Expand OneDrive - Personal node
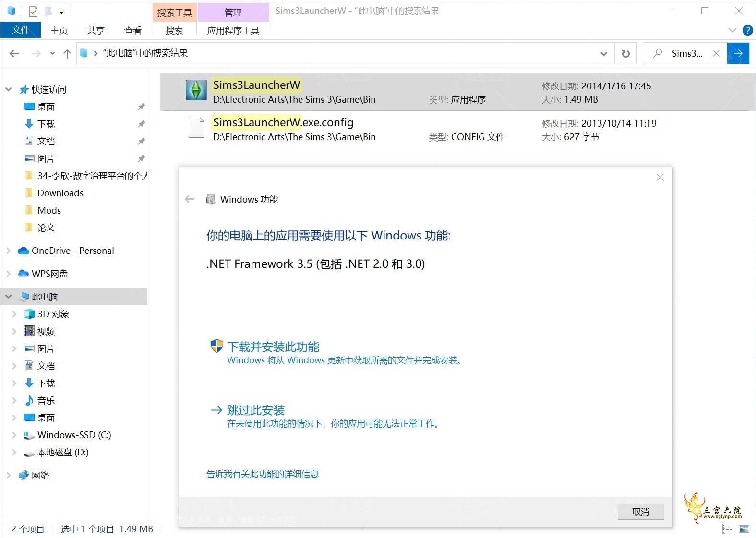The height and width of the screenshot is (538, 756). (x=8, y=251)
